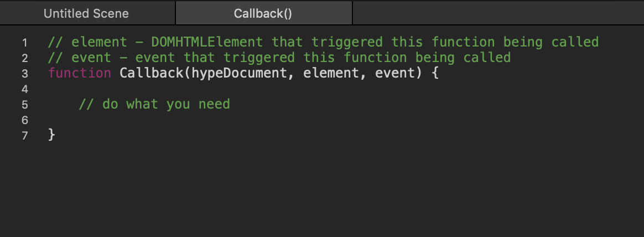The width and height of the screenshot is (644, 237).
Task: Click the word 'DOMHTMLElement' in the first comment
Action: 206,42
